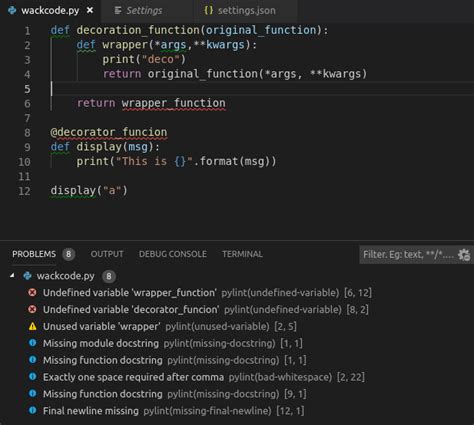Click error icon for undefined 'decorator_funcion'

(x=32, y=310)
